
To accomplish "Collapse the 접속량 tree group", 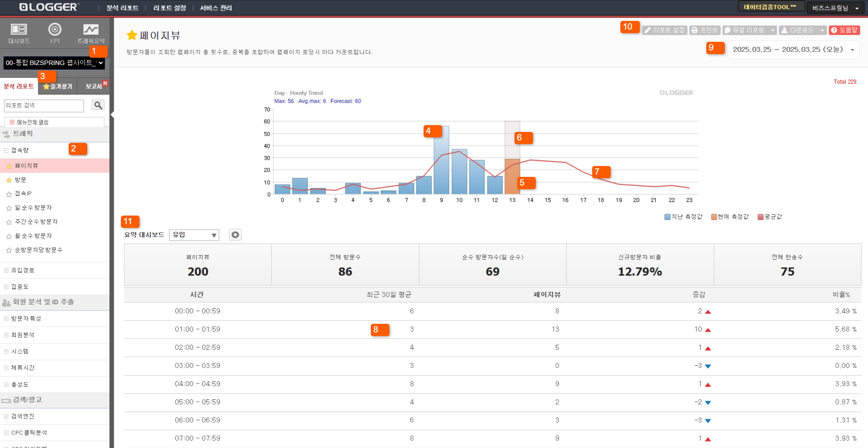I will pos(6,150).
